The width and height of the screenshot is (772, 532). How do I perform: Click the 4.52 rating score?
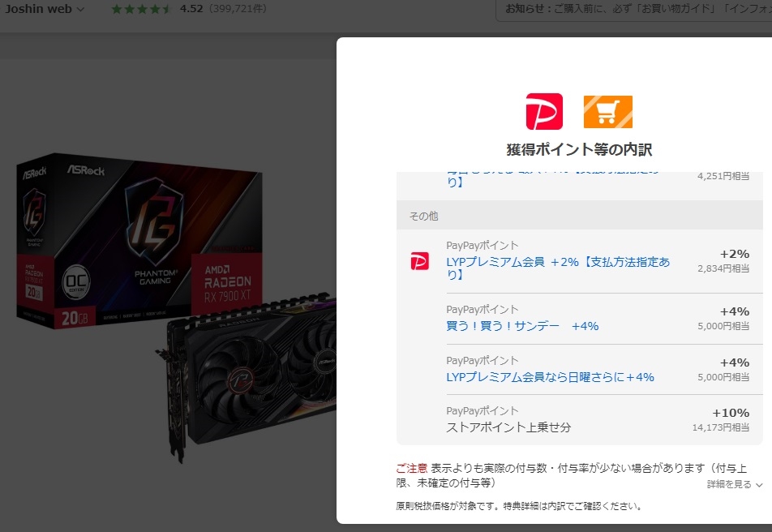click(x=191, y=9)
